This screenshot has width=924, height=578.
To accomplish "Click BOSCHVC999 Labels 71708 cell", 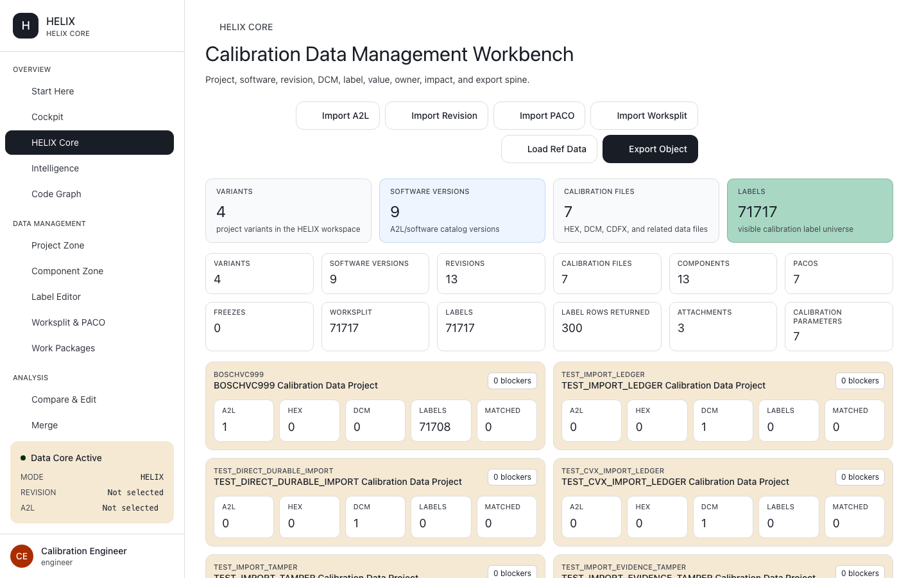I will point(441,421).
